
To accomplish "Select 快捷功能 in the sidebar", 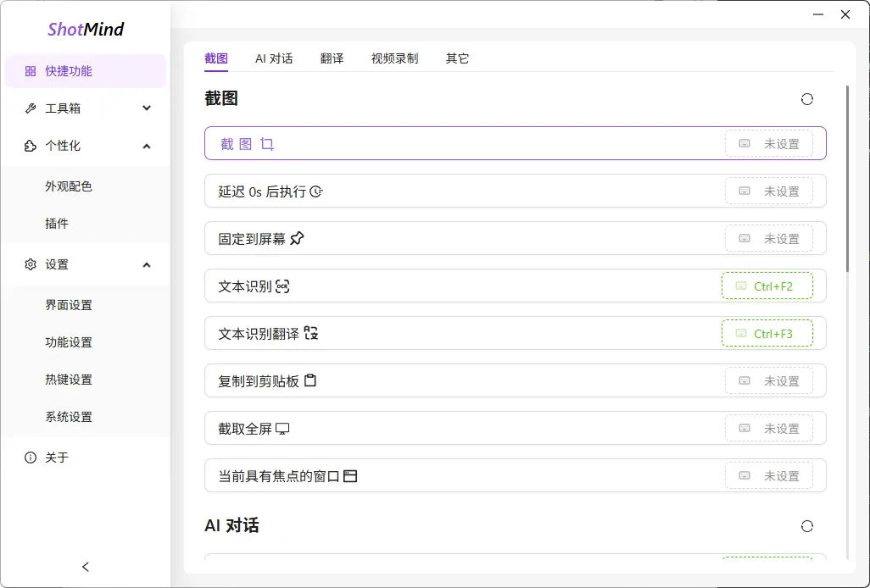I will tap(86, 71).
